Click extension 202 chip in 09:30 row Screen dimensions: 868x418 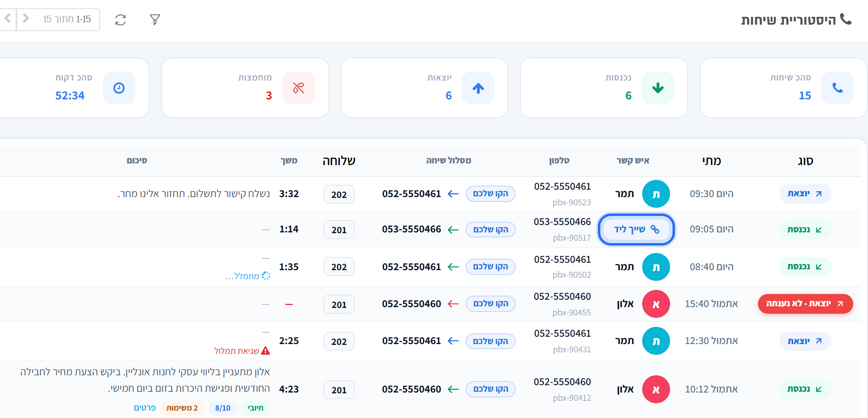tap(339, 194)
